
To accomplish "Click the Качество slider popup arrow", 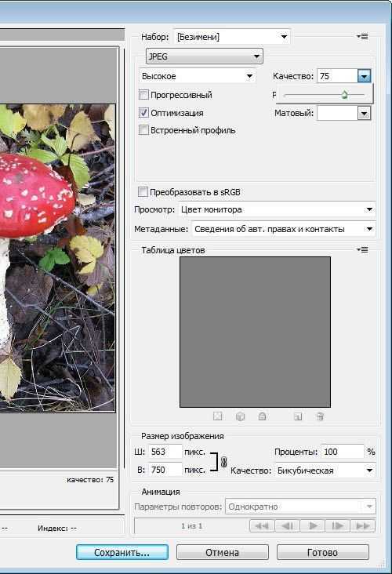I will (365, 76).
